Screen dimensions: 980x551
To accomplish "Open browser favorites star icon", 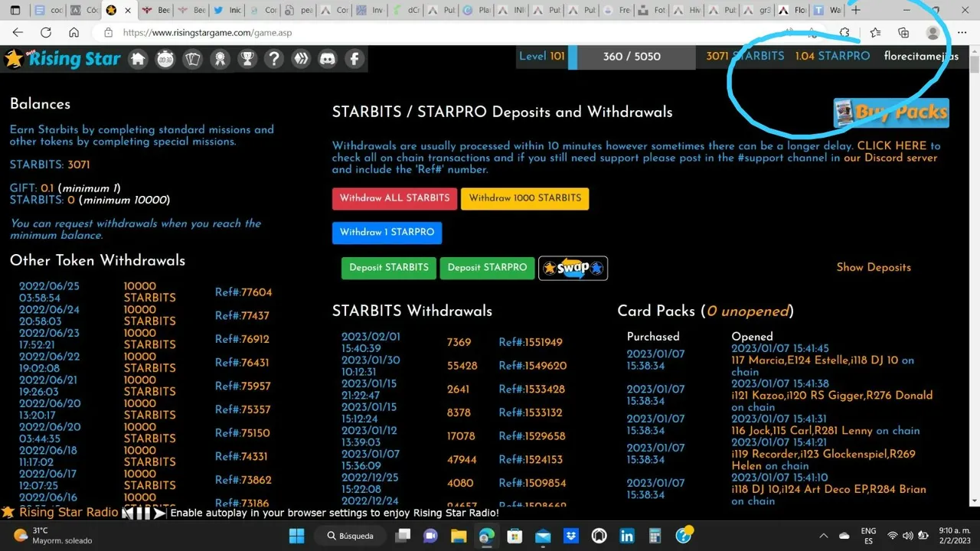I will tap(875, 33).
